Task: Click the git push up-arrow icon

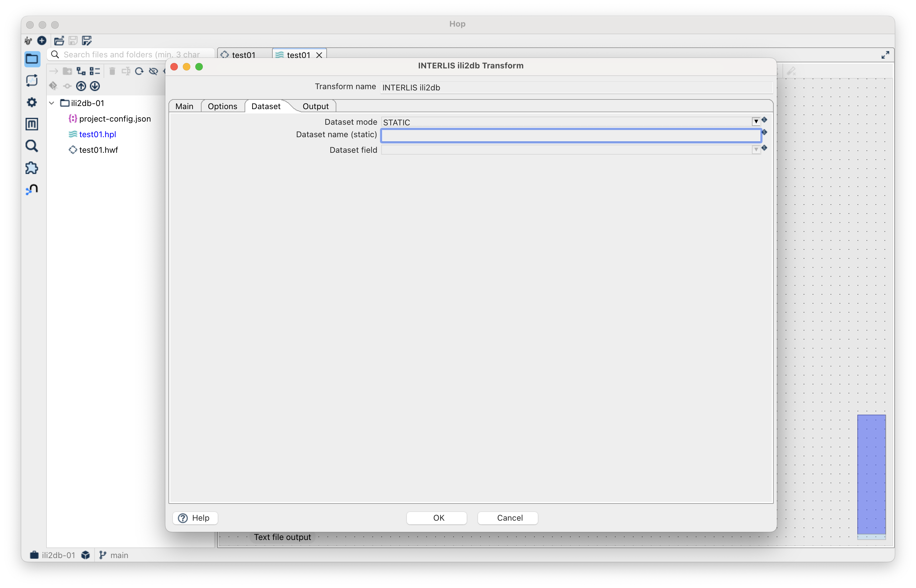Action: [x=81, y=86]
